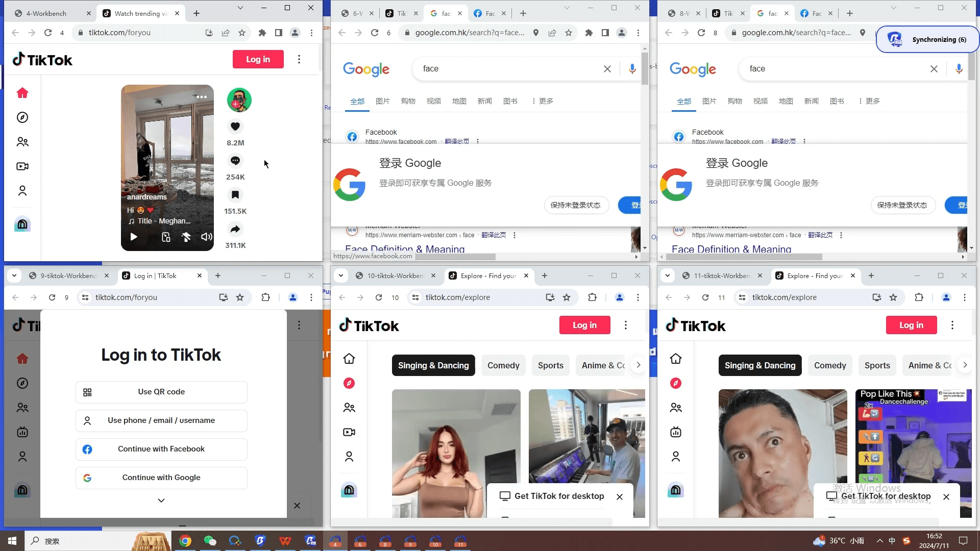The width and height of the screenshot is (980, 551).
Task: Open WeChat from the taskbar
Action: [x=210, y=541]
